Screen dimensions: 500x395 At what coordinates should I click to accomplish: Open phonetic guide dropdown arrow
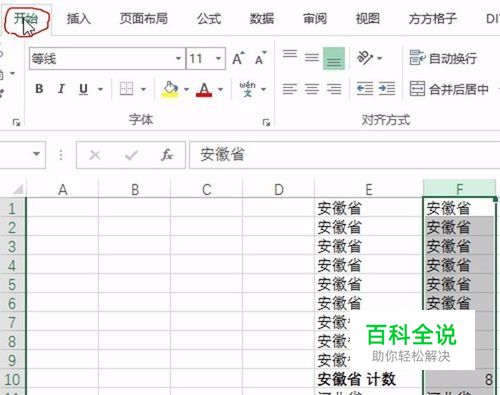coord(264,89)
